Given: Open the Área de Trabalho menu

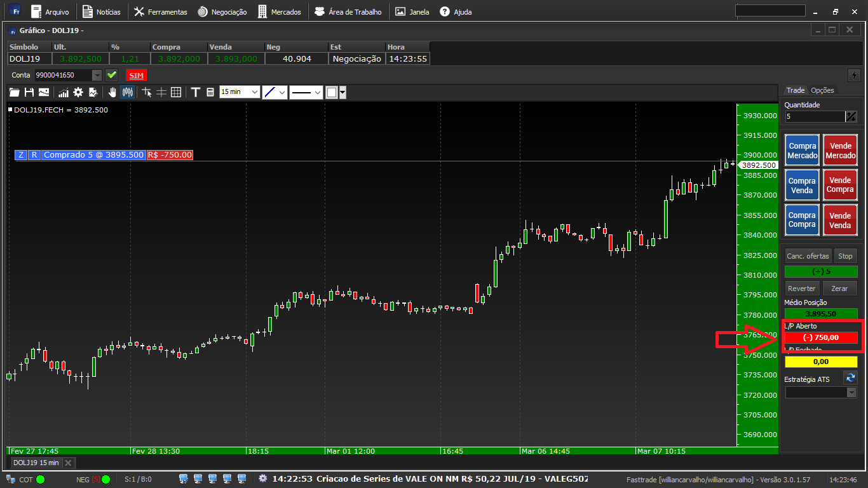Looking at the screenshot, I should (348, 11).
